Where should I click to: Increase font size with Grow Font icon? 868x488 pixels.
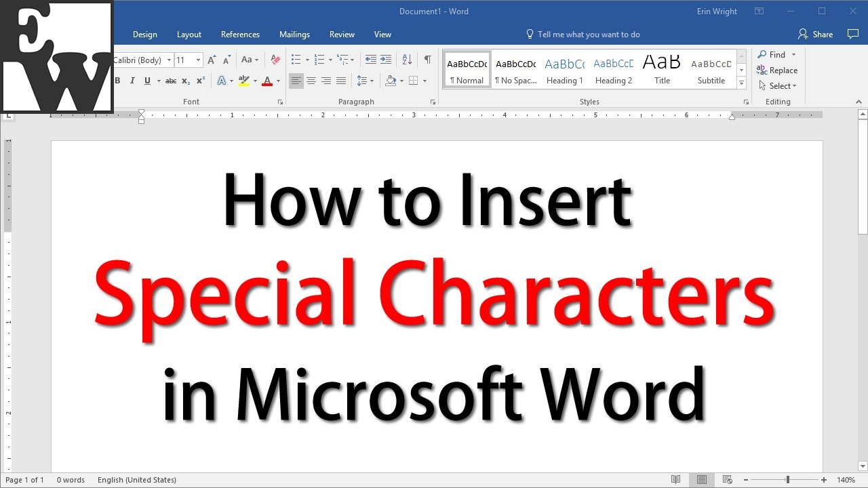click(212, 60)
